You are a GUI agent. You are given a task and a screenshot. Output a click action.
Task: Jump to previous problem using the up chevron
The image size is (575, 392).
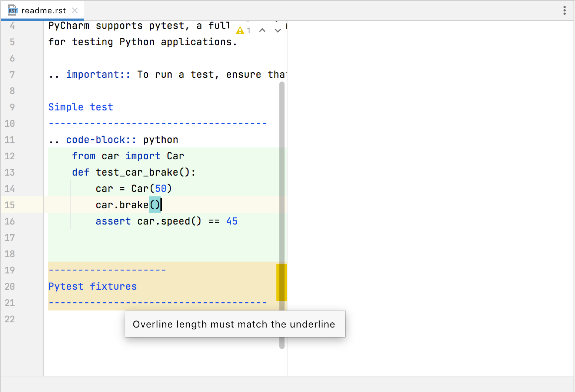263,30
